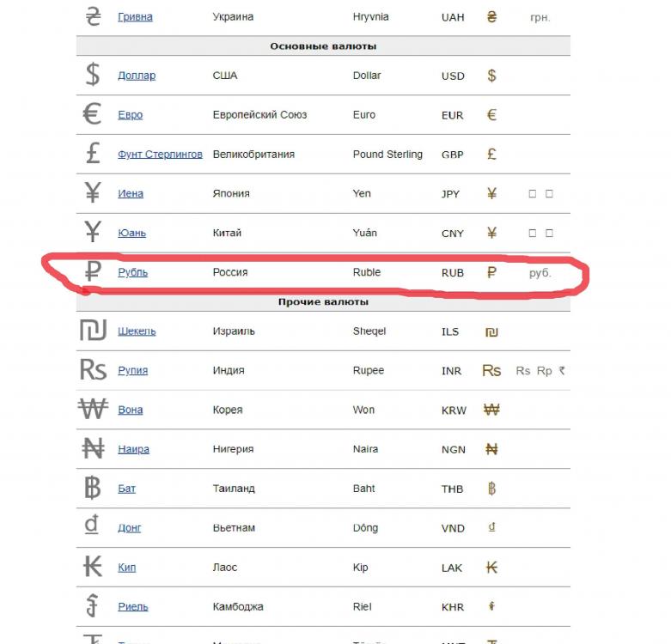Click the small orange Yuan symbol

point(491,233)
